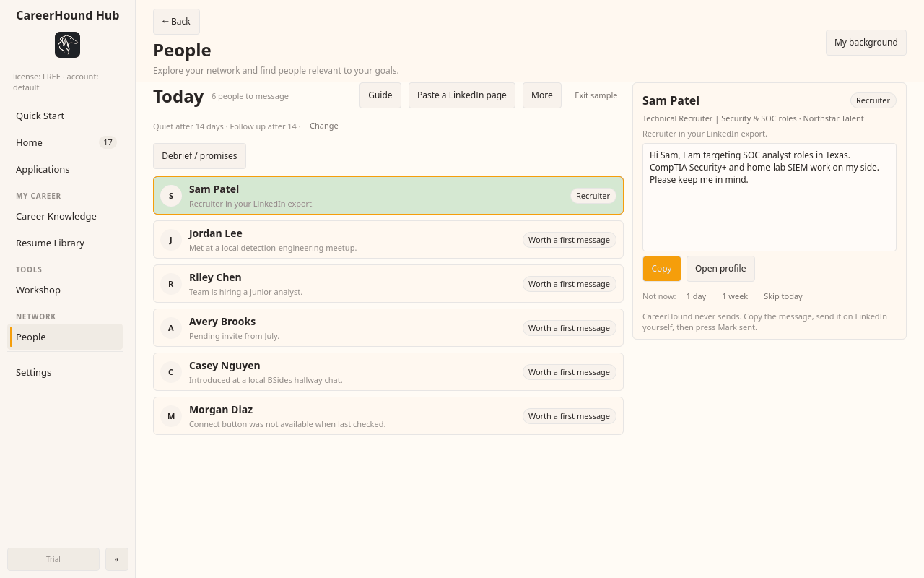Collapse sidebar with the « button

(x=117, y=559)
